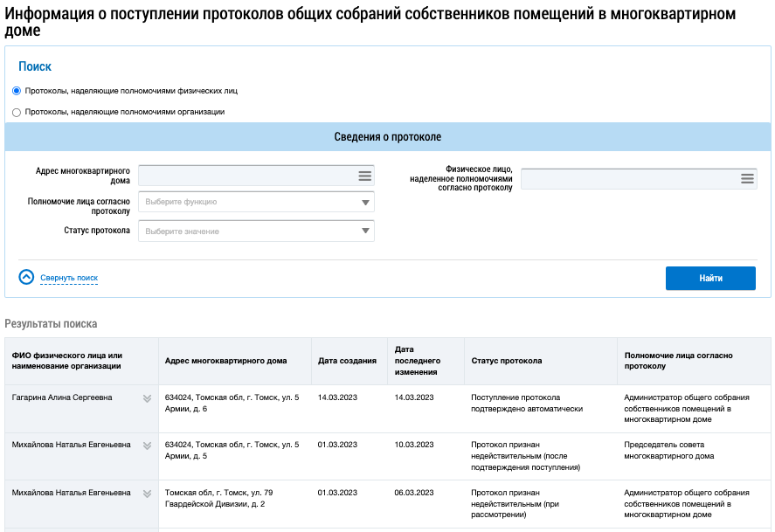
Task: Open Статус протокола dropdown
Action: pyautogui.click(x=256, y=231)
